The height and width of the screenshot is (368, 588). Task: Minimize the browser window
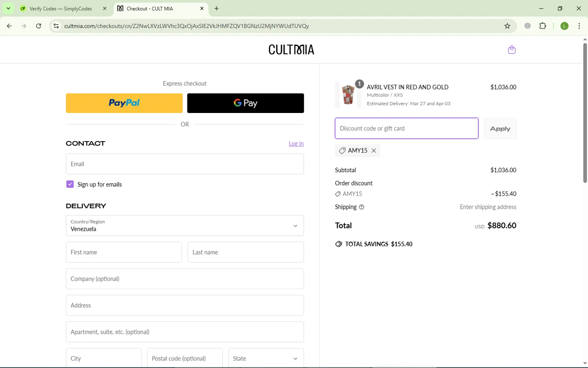pos(541,8)
